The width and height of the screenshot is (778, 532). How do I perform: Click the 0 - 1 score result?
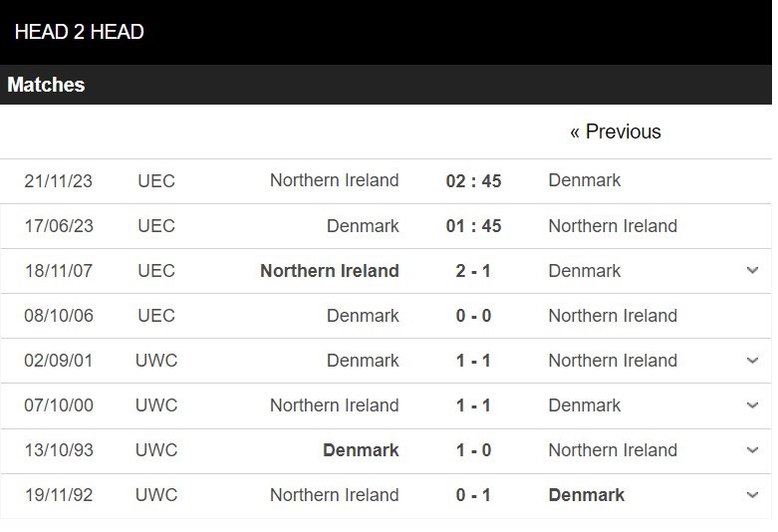click(x=473, y=495)
